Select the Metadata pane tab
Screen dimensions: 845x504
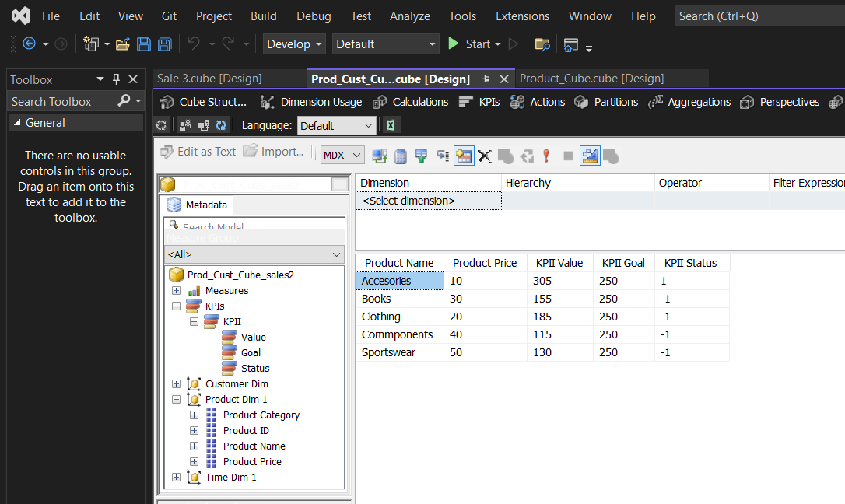(x=197, y=205)
